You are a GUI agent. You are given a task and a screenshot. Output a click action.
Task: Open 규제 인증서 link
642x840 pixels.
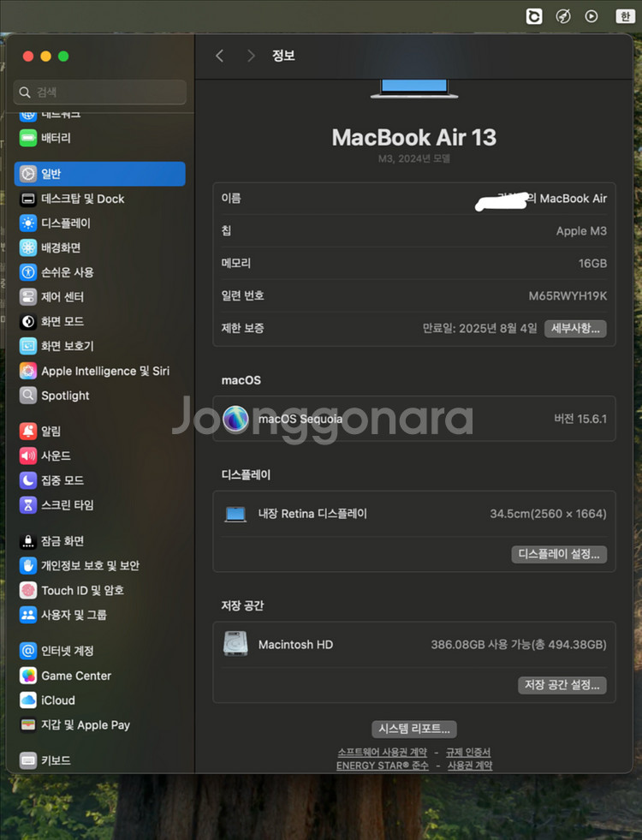coord(468,752)
